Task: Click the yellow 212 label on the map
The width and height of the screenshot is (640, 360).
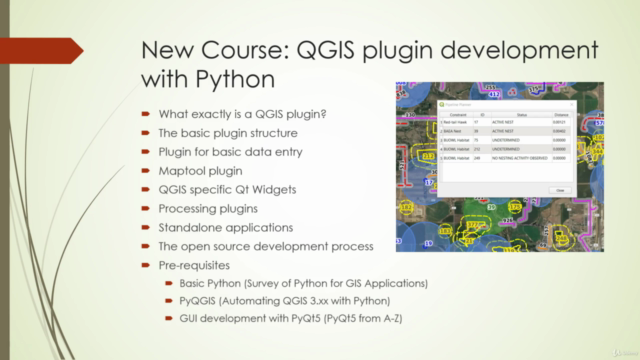Action: point(428,156)
